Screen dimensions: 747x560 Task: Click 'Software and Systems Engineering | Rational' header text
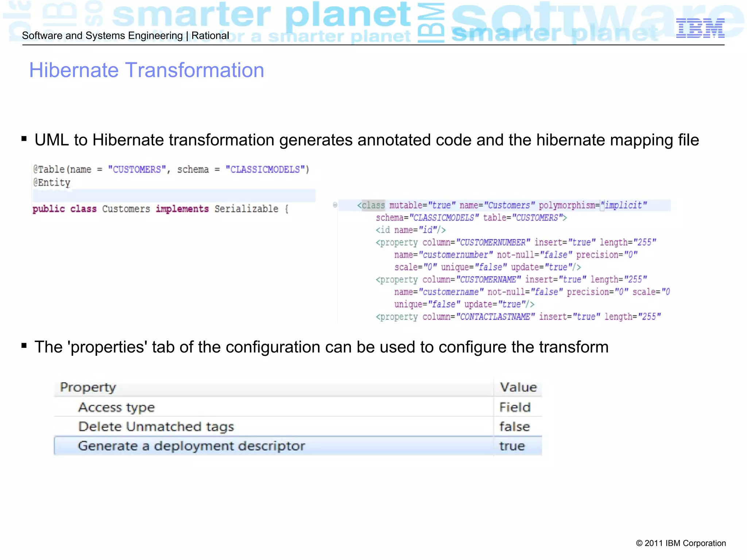(x=125, y=36)
